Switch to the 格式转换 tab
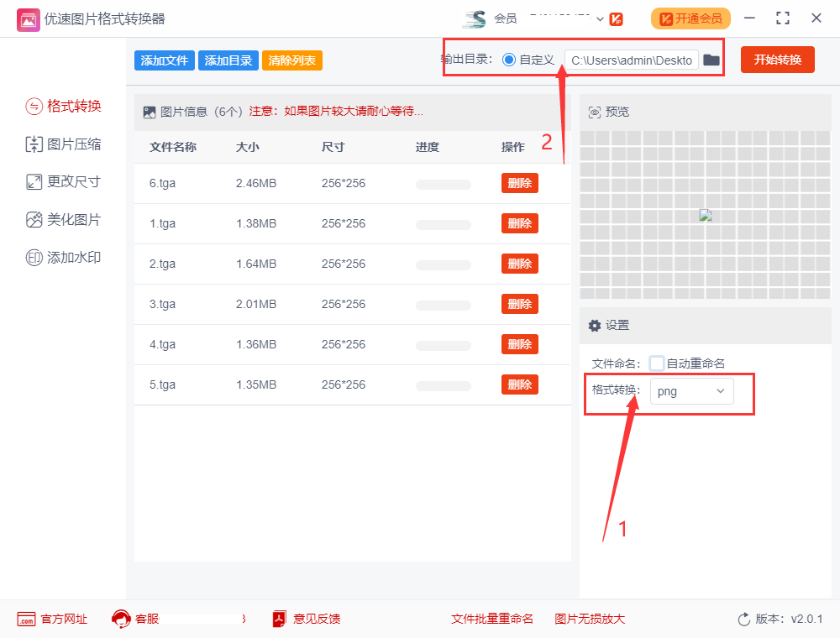840x638 pixels. click(59, 106)
